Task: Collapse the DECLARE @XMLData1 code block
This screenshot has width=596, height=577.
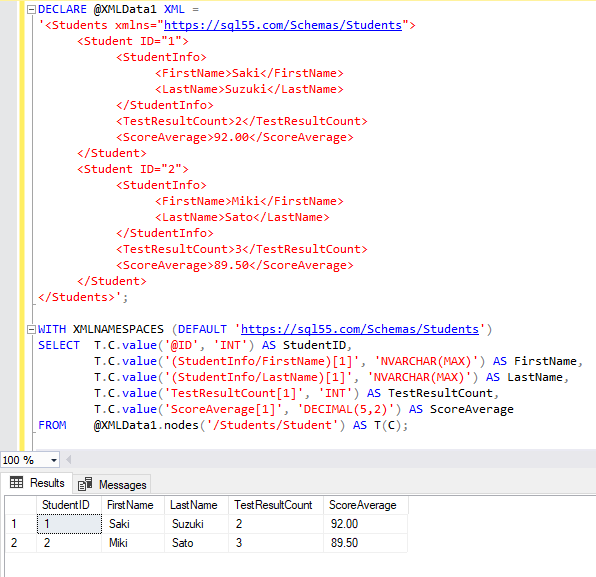Action: tap(32, 10)
